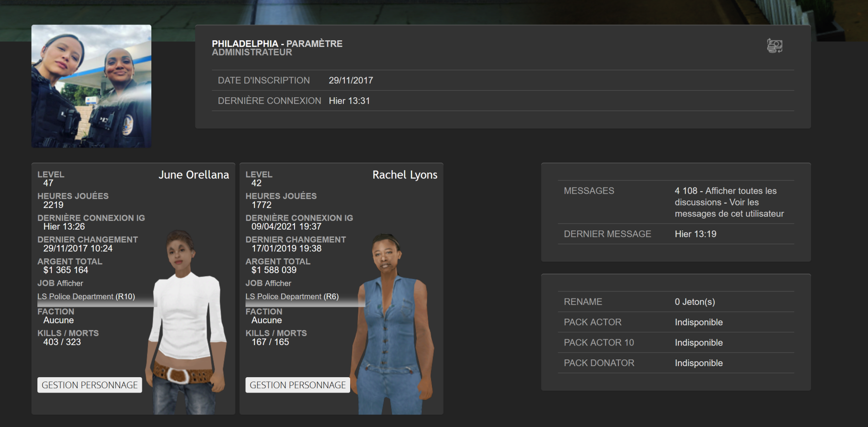The image size is (868, 427).
Task: Click the Dernière connexion label in header
Action: [270, 101]
